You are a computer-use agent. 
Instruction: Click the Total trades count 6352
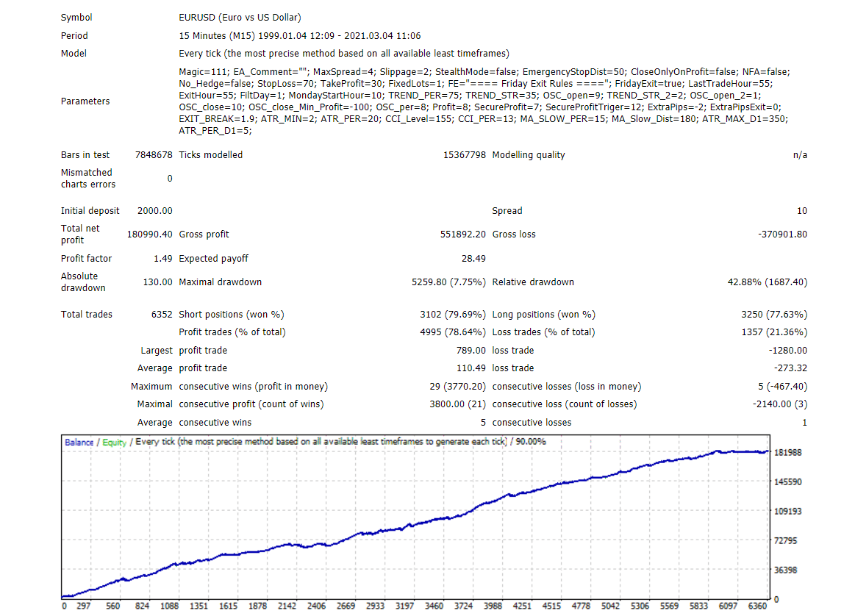(x=161, y=314)
